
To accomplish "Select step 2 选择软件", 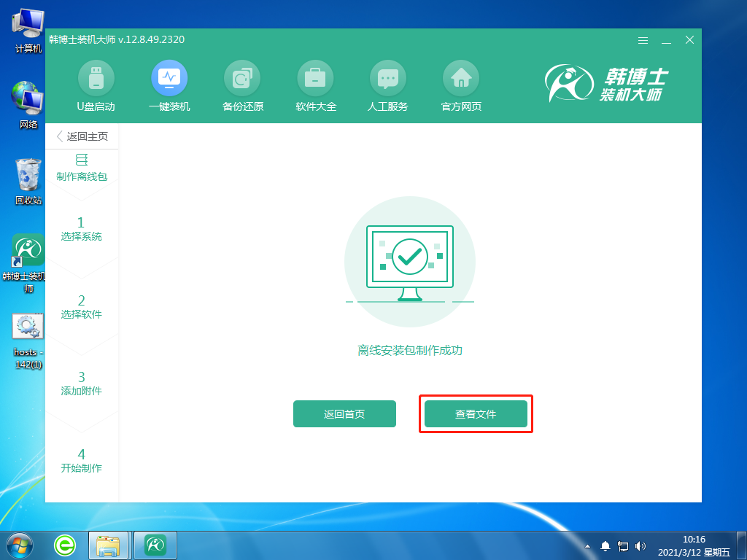I will coord(82,307).
